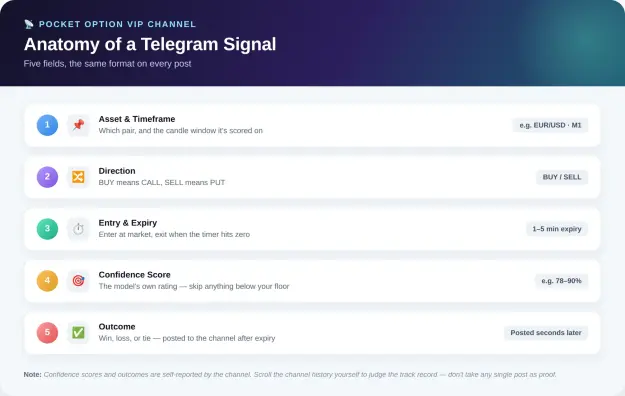Click the '1–5 min expiry' badge
625x396 pixels.
[557, 229]
